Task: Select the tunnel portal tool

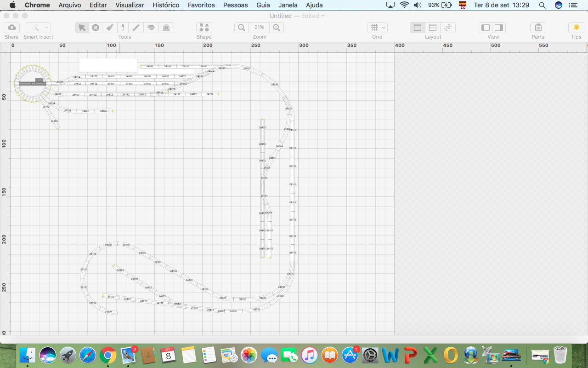Action: pyautogui.click(x=166, y=28)
